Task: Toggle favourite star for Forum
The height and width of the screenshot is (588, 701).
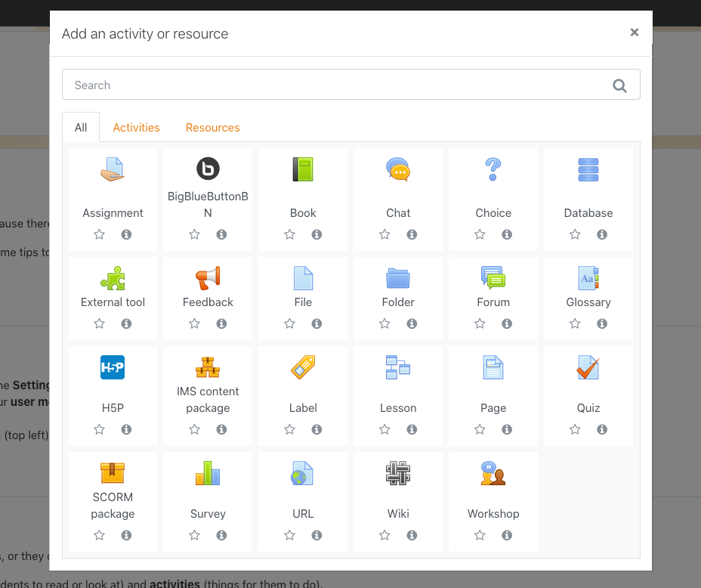Action: [480, 323]
